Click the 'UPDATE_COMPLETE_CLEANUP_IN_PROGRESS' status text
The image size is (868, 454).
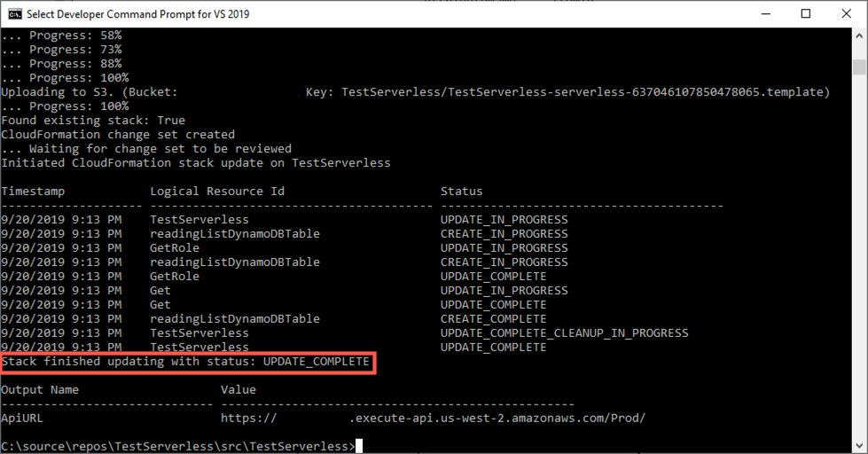pyautogui.click(x=565, y=333)
